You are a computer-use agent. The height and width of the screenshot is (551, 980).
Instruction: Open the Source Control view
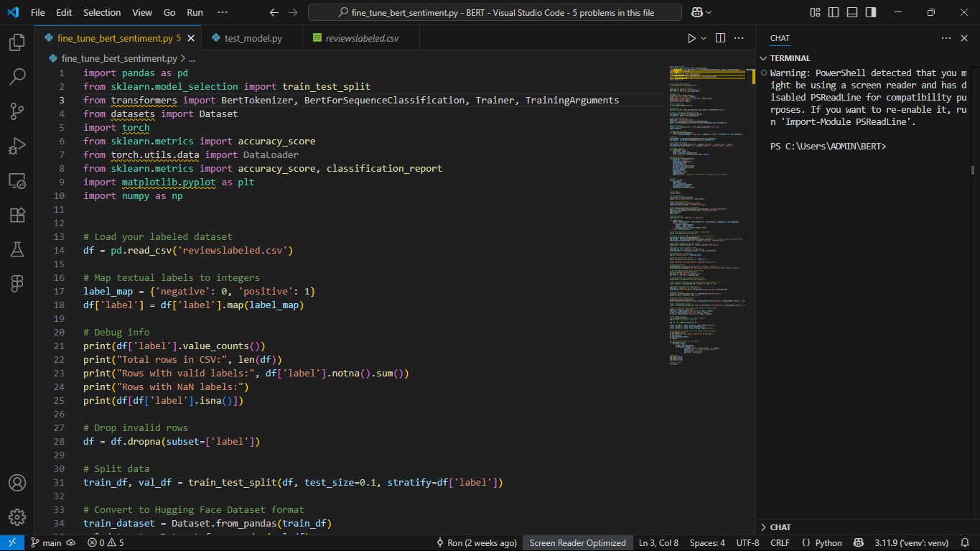coord(17,111)
